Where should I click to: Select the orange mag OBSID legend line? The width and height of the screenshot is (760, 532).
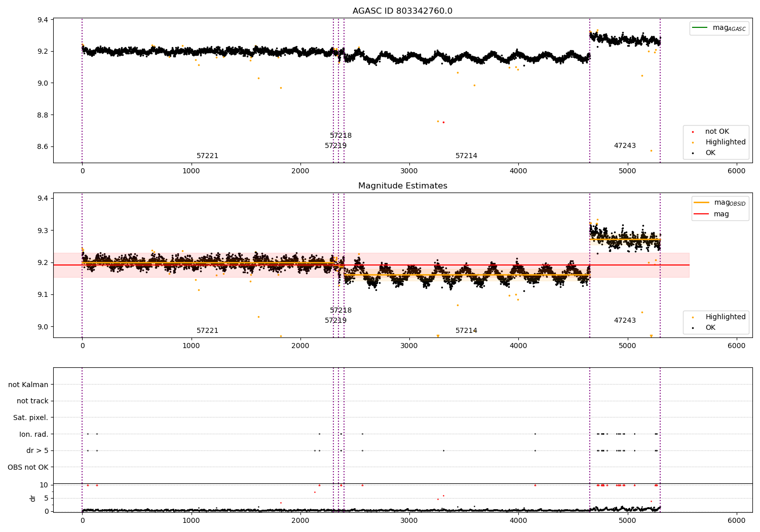[701, 203]
